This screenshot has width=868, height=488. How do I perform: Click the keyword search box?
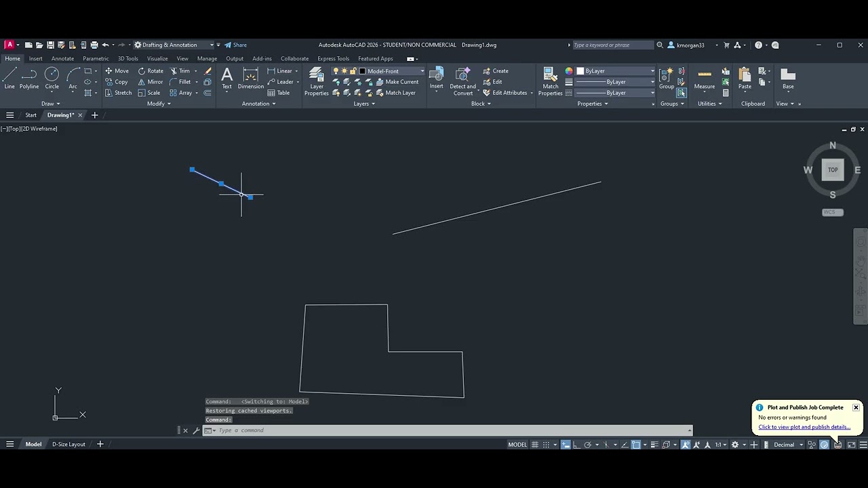pos(612,45)
